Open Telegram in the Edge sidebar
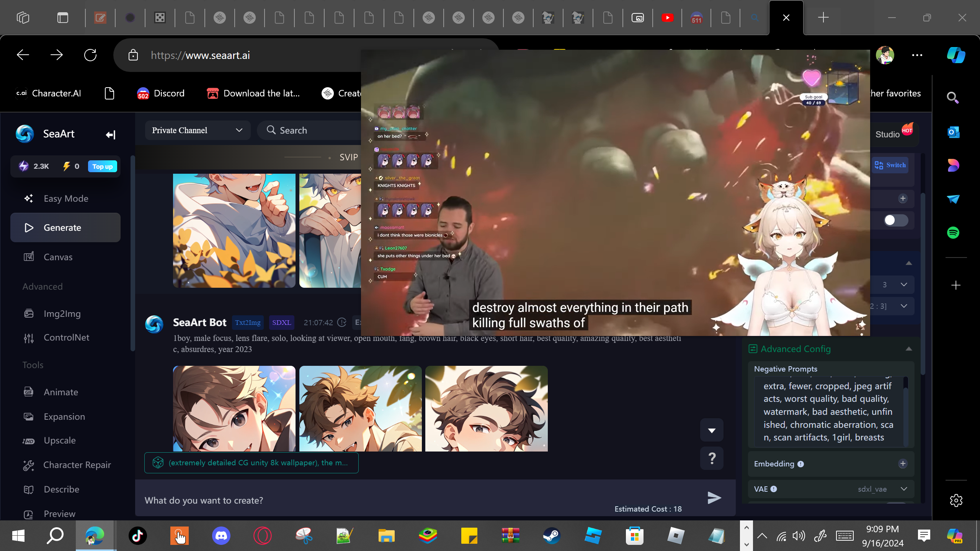 pos(953,199)
